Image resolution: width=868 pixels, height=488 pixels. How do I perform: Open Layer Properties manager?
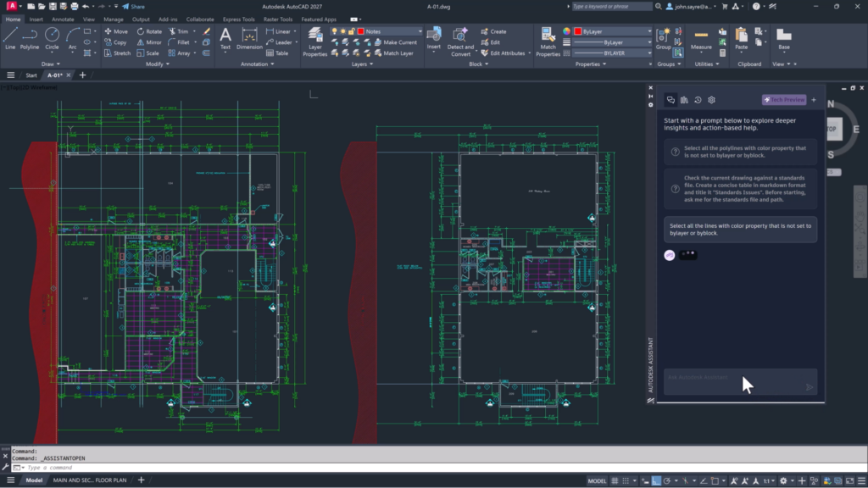coord(315,42)
